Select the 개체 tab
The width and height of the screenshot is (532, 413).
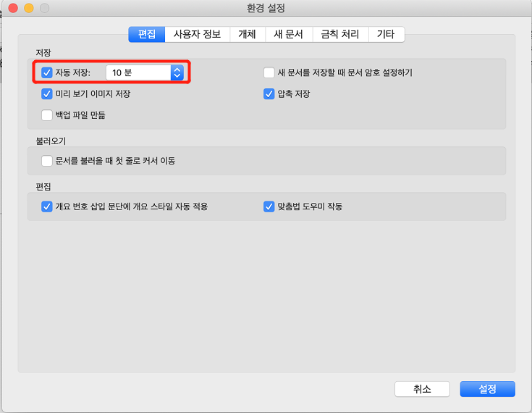click(248, 34)
